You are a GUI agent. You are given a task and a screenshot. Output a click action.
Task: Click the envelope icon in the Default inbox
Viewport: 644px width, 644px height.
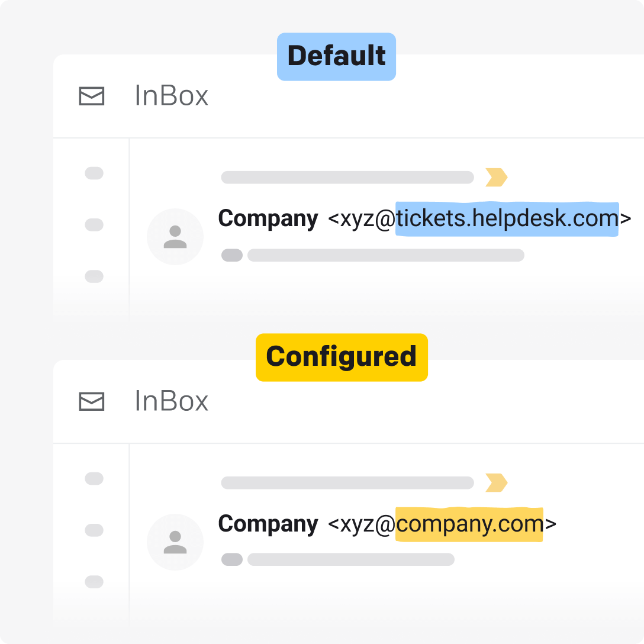pyautogui.click(x=92, y=96)
